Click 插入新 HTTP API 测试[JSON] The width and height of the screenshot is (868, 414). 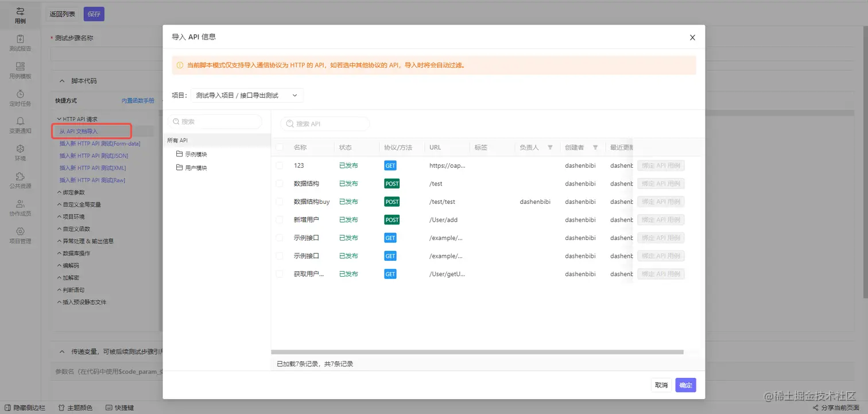tap(94, 156)
